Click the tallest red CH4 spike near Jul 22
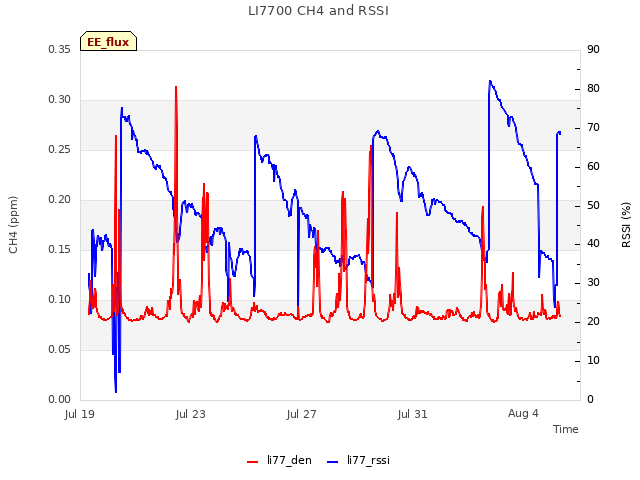Screen dimensions: 640x480 click(176, 87)
